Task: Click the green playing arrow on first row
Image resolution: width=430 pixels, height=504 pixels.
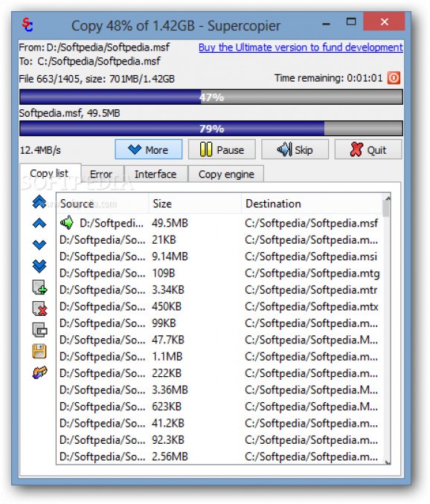Action: pyautogui.click(x=66, y=222)
